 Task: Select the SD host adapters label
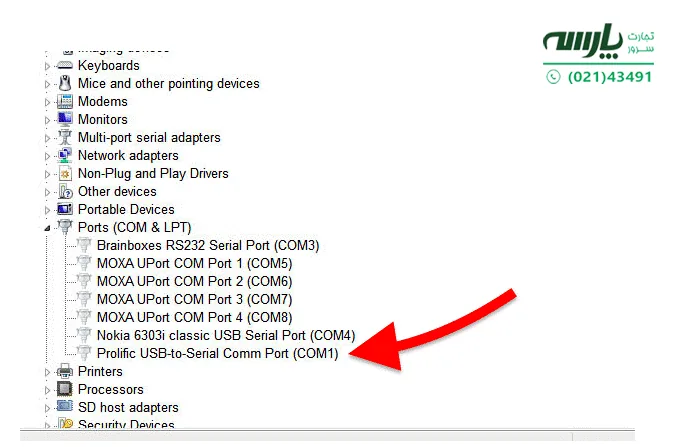[128, 407]
